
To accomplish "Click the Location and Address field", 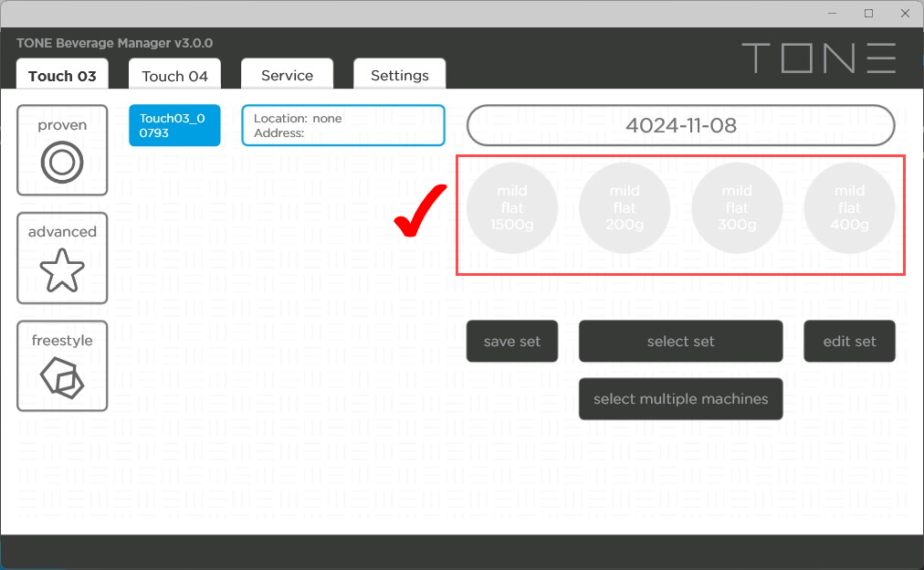I will coord(343,125).
